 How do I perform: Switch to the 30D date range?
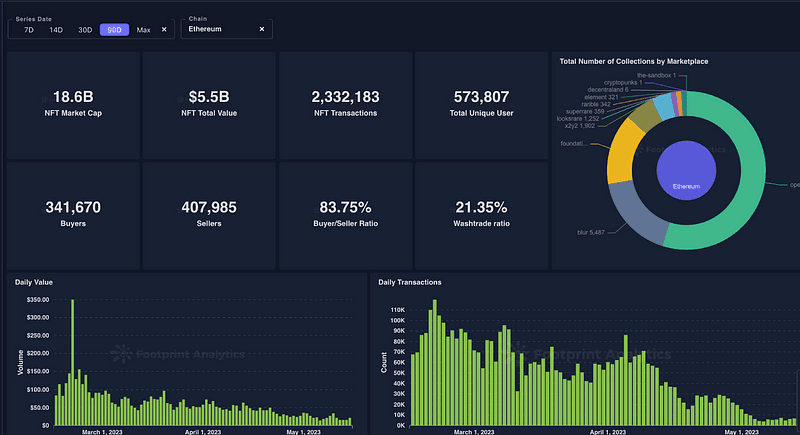[85, 30]
